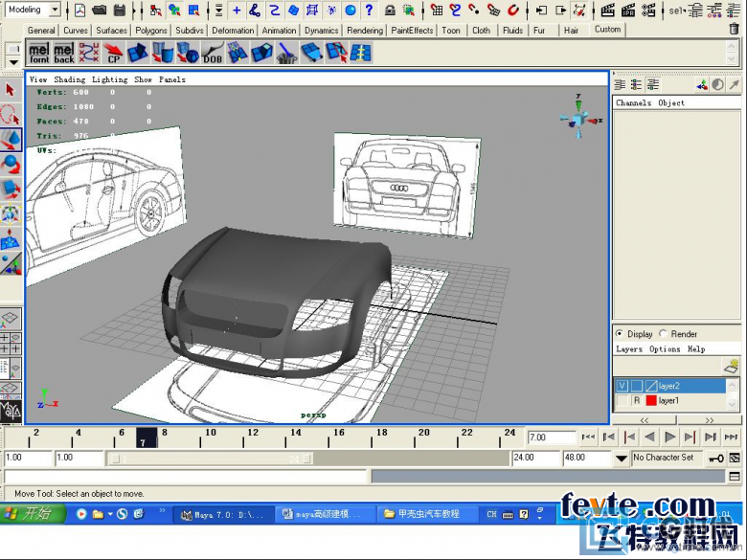The height and width of the screenshot is (560, 747).
Task: Open the Curves shelf tab
Action: point(76,31)
